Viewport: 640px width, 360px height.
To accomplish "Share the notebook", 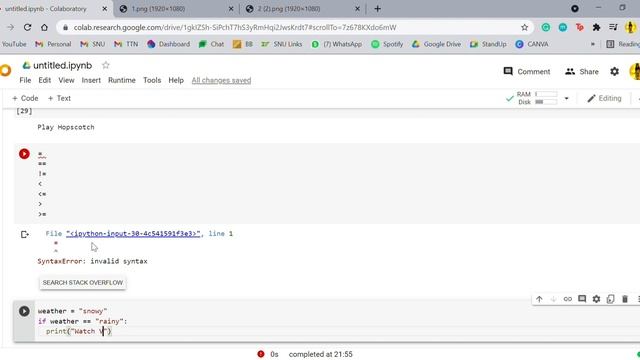I will 582,71.
